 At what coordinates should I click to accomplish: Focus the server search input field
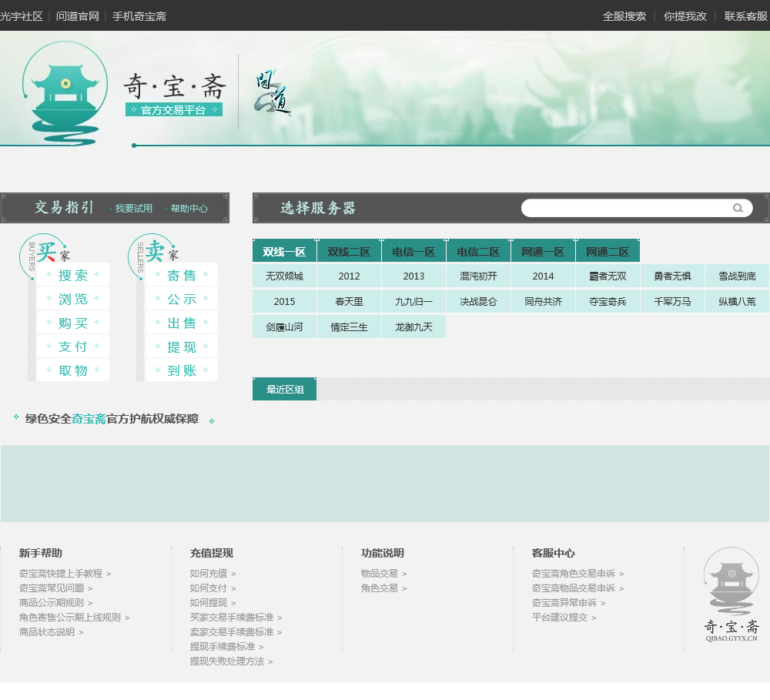(x=637, y=208)
